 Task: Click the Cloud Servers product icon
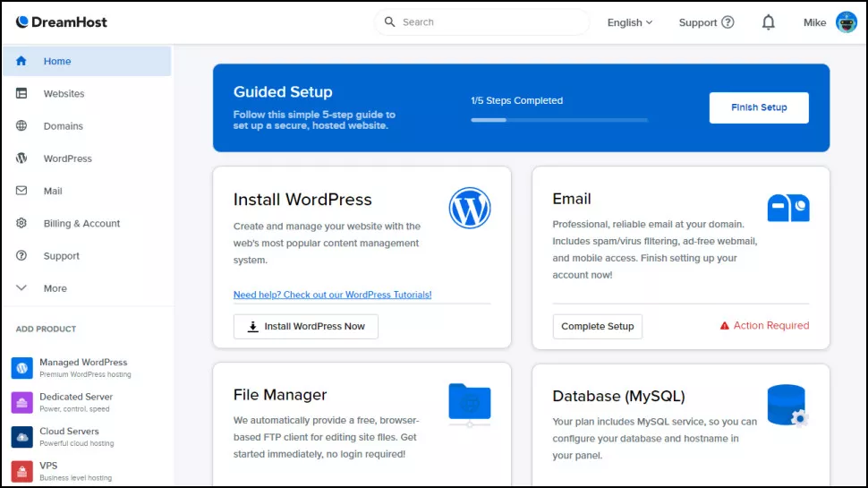coord(21,436)
